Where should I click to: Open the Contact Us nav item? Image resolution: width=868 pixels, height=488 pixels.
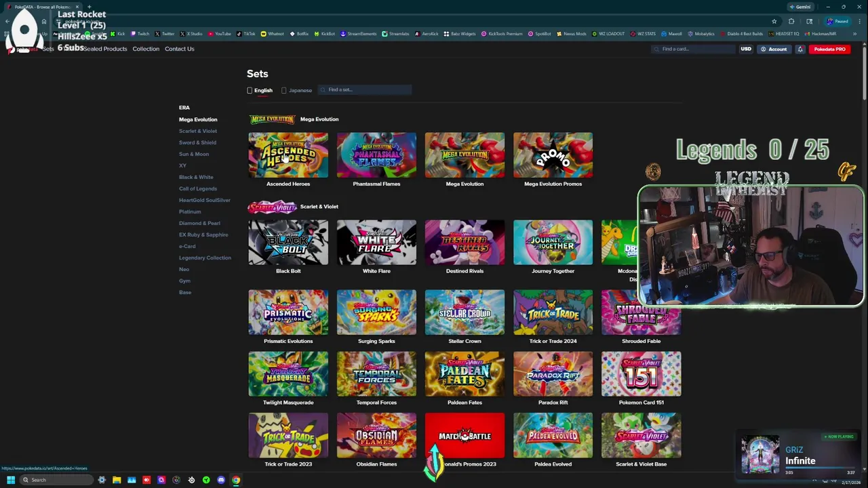pos(179,49)
